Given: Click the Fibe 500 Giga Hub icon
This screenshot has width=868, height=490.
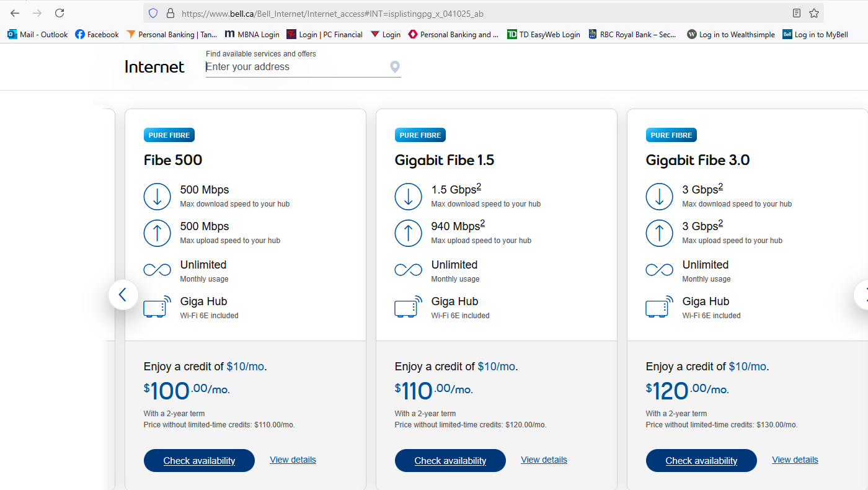Looking at the screenshot, I should 157,306.
